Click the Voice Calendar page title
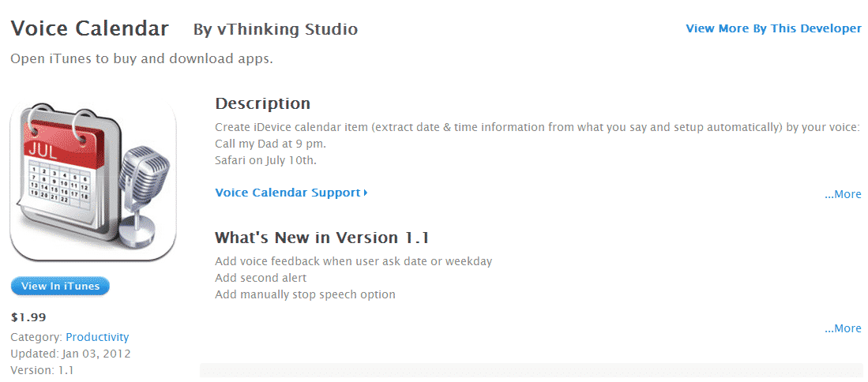The image size is (868, 382). tap(90, 29)
